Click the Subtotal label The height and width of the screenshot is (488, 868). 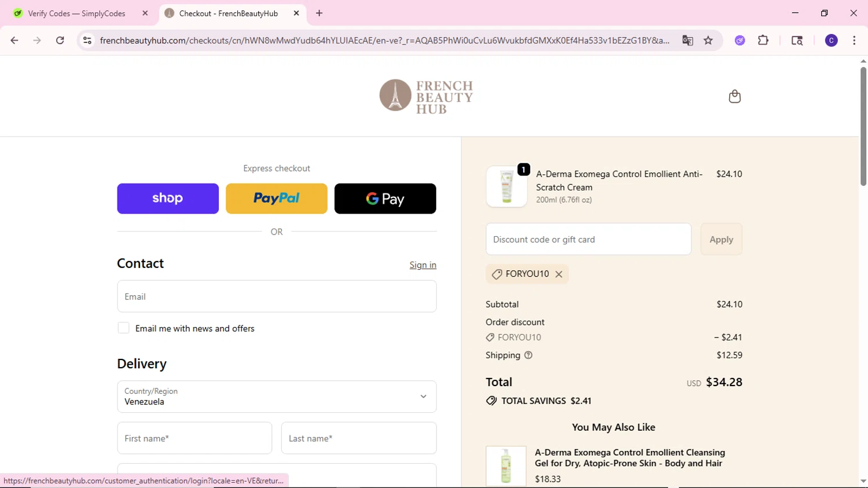click(502, 304)
